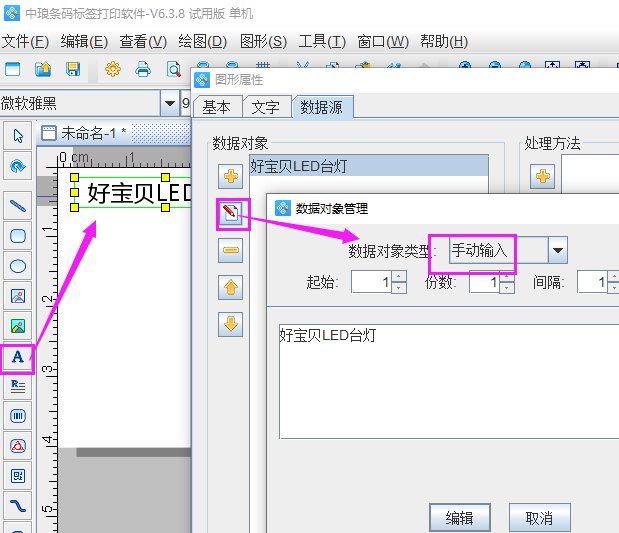
Task: Click the QR code tool
Action: pos(17,475)
